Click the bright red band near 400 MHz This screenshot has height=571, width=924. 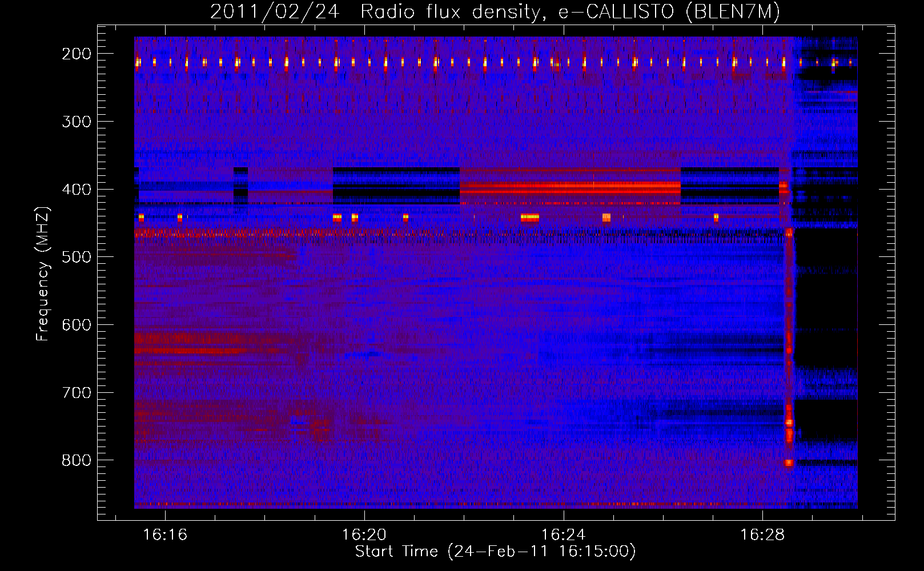570,187
